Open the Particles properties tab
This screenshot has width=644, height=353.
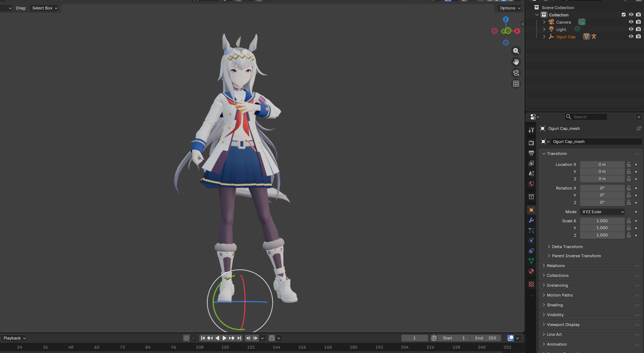click(531, 230)
